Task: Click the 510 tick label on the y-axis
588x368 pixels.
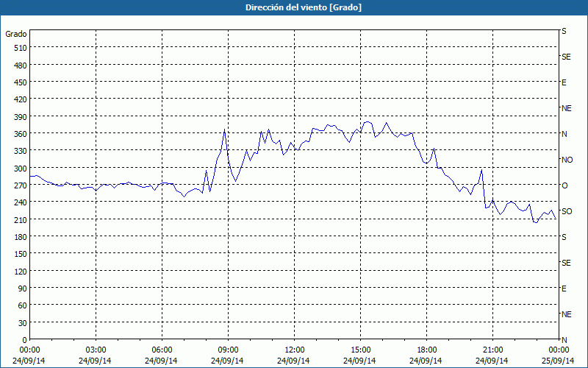Action: pos(19,47)
